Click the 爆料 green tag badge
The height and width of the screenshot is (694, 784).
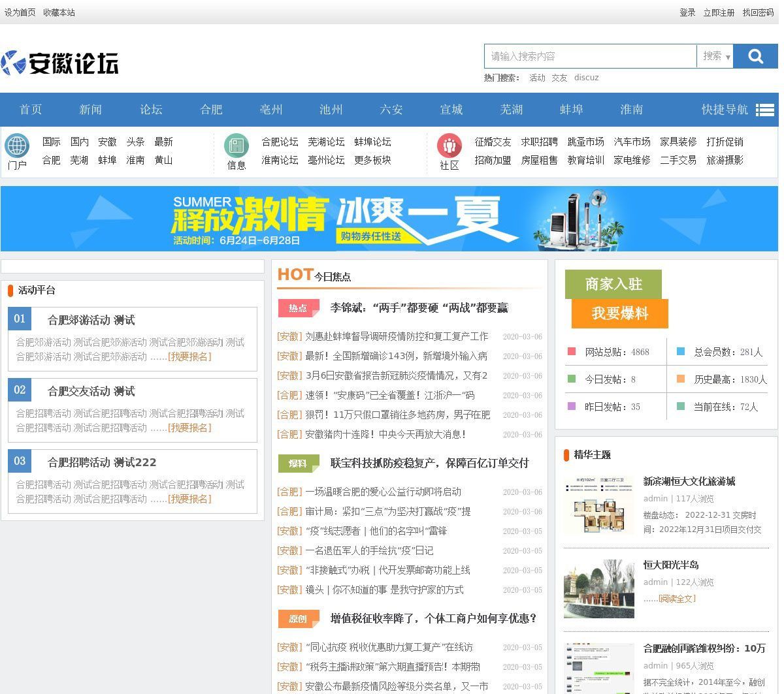(x=298, y=463)
